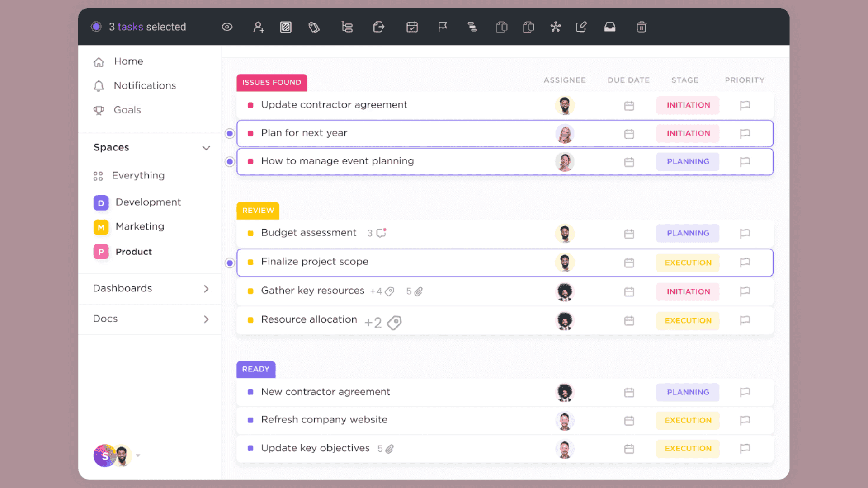Click the add assignee icon in toolbar
Screen dimensions: 868x488
pyautogui.click(x=259, y=27)
